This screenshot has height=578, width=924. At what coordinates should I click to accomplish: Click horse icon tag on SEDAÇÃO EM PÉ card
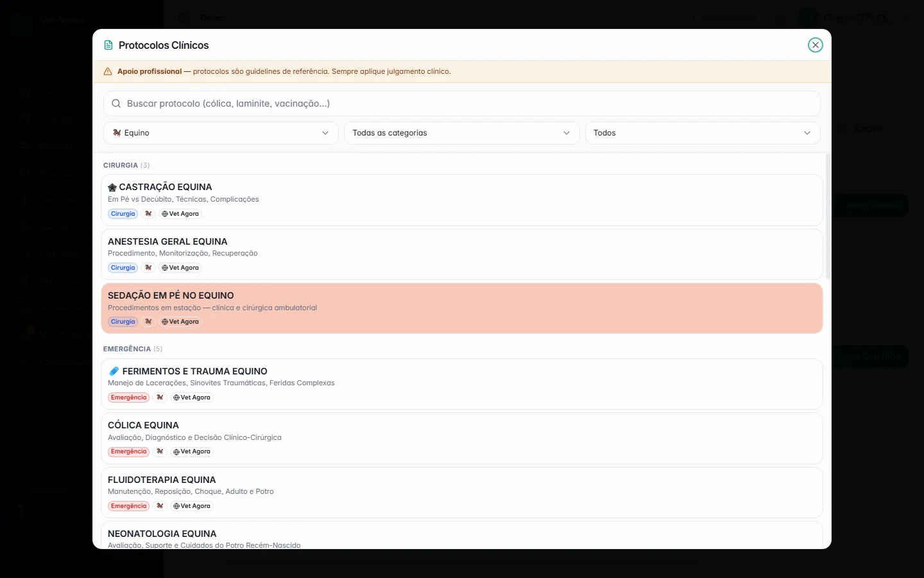tap(148, 322)
